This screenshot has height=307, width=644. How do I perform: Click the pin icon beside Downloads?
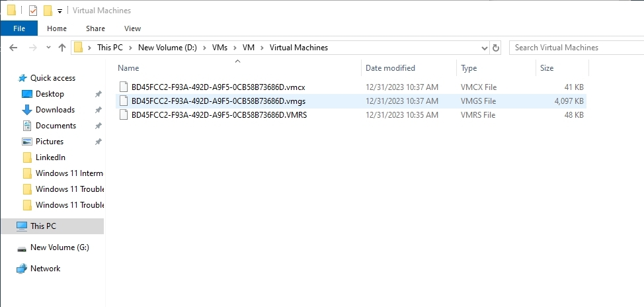[98, 110]
